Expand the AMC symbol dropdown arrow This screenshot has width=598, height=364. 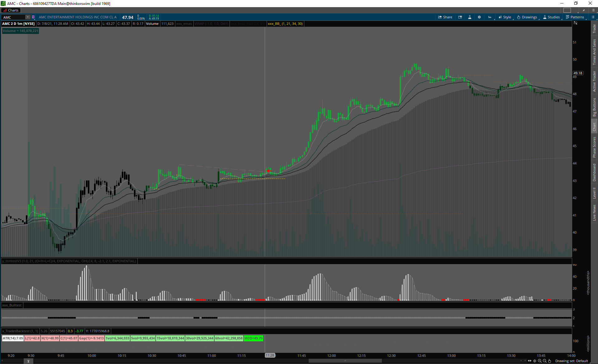coord(28,17)
